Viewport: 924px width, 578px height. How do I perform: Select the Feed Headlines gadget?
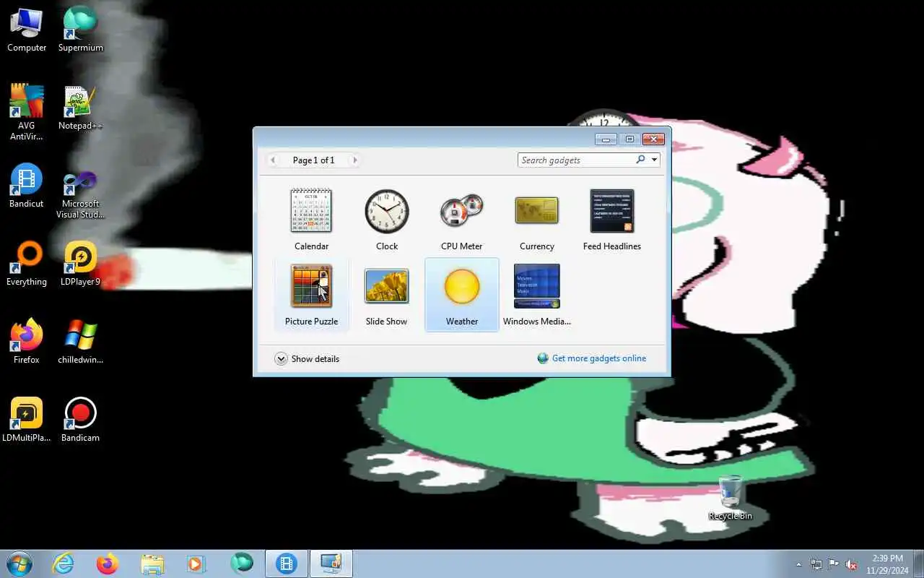612,220
